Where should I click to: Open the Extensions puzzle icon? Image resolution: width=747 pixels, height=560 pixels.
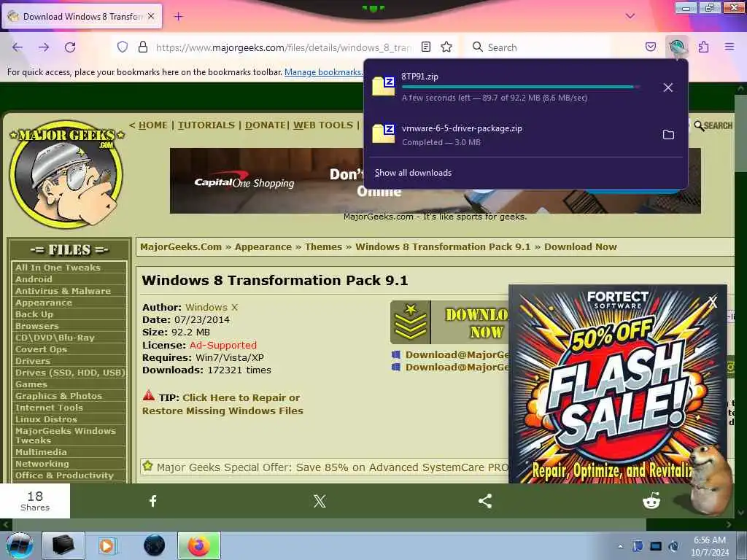pyautogui.click(x=703, y=47)
